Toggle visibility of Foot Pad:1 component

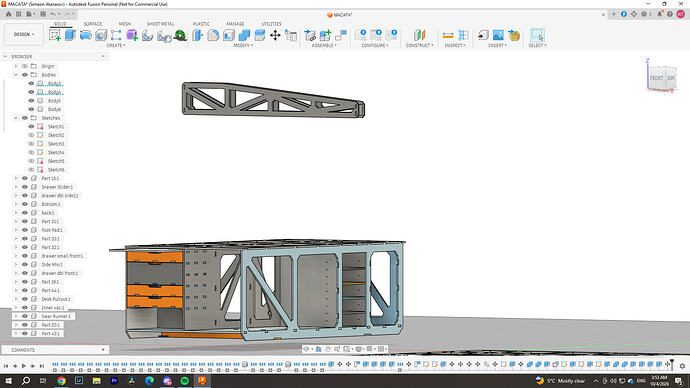click(x=25, y=230)
